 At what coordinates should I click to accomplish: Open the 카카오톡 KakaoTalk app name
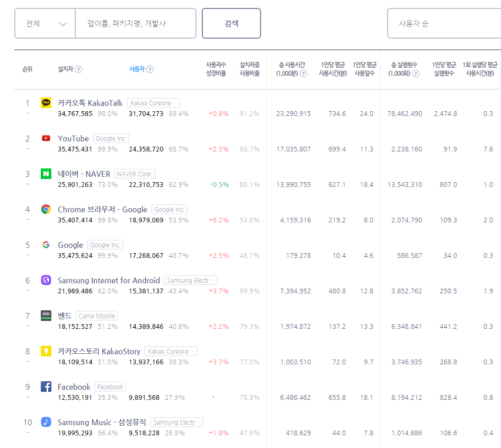pyautogui.click(x=90, y=103)
